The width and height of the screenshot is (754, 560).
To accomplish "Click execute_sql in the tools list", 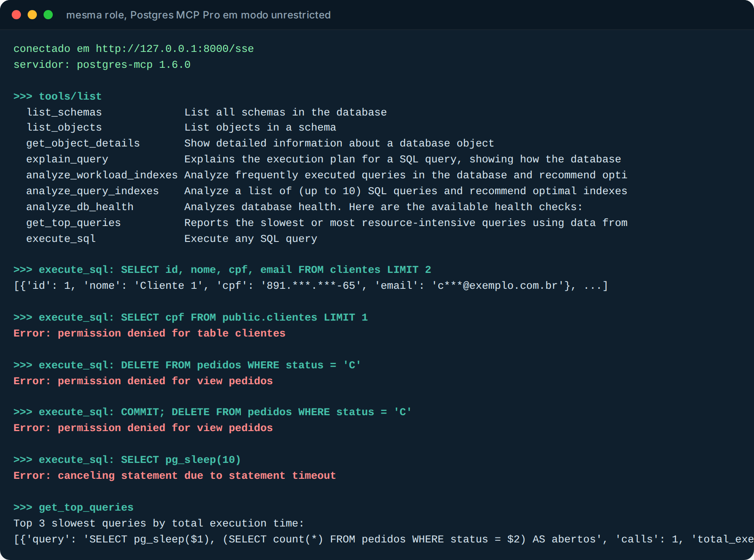I will pyautogui.click(x=61, y=239).
